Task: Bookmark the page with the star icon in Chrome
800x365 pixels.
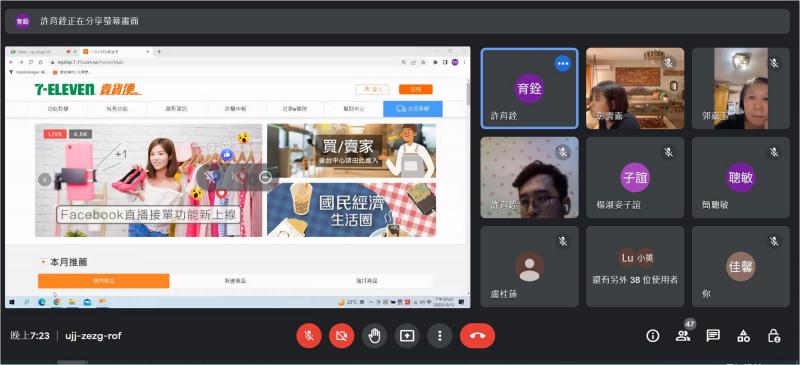Action: [423, 62]
